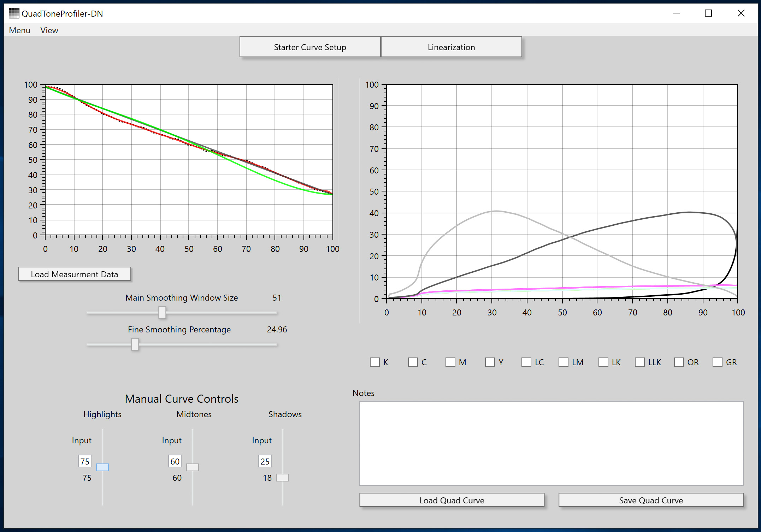
Task: Click the Main Smoothing value 51
Action: tap(277, 298)
